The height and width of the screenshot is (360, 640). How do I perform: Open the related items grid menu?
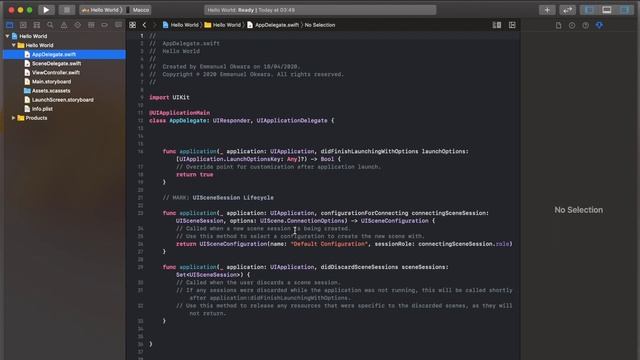(133, 25)
